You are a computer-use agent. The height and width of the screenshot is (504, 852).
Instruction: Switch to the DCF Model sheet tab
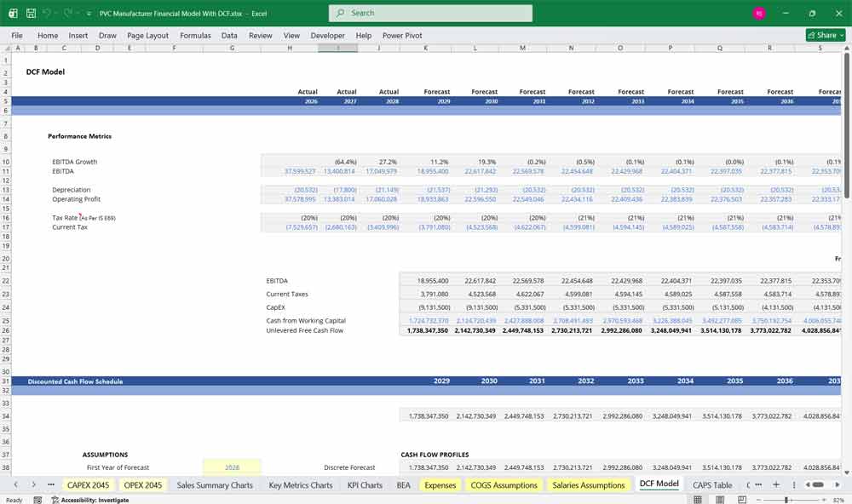(x=658, y=484)
